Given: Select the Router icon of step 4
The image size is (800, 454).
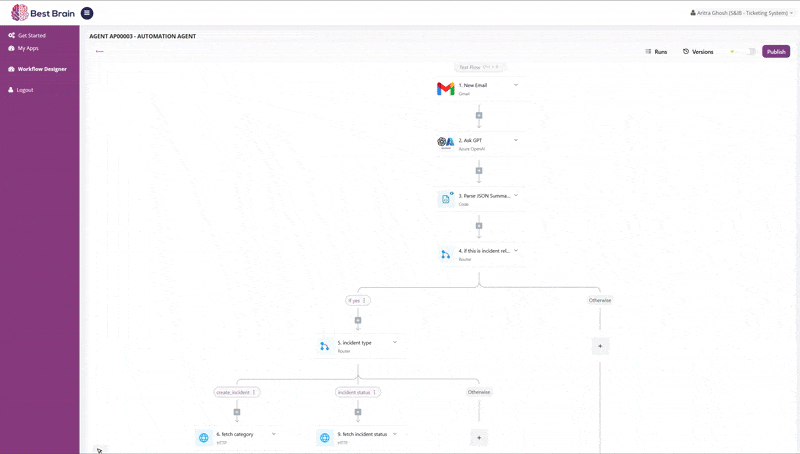Looking at the screenshot, I should 445,255.
